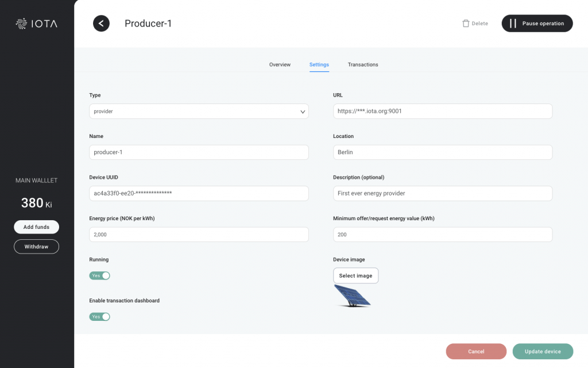Click the IOTA logo in sidebar
This screenshot has height=368, width=588.
[37, 24]
